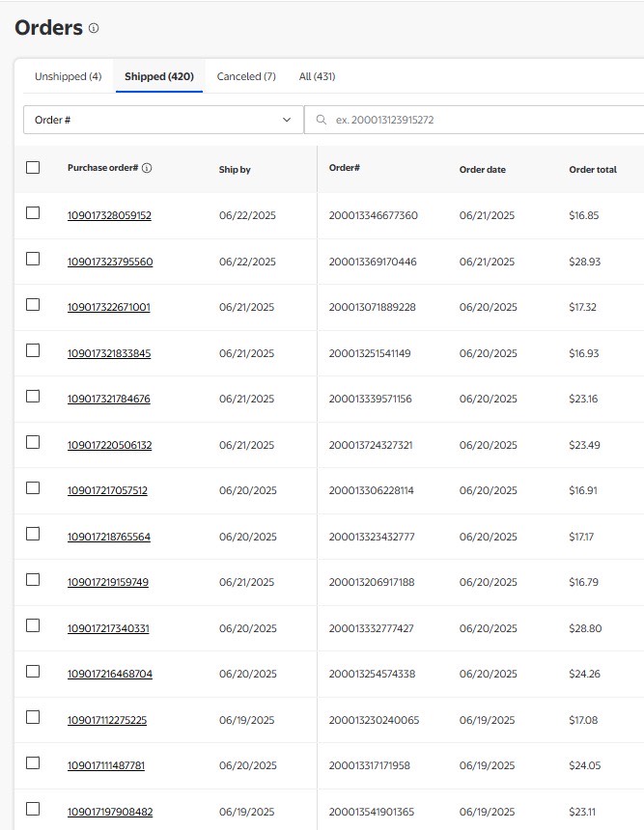Toggle the select-all checkbox in header row
The image size is (644, 830).
[33, 167]
